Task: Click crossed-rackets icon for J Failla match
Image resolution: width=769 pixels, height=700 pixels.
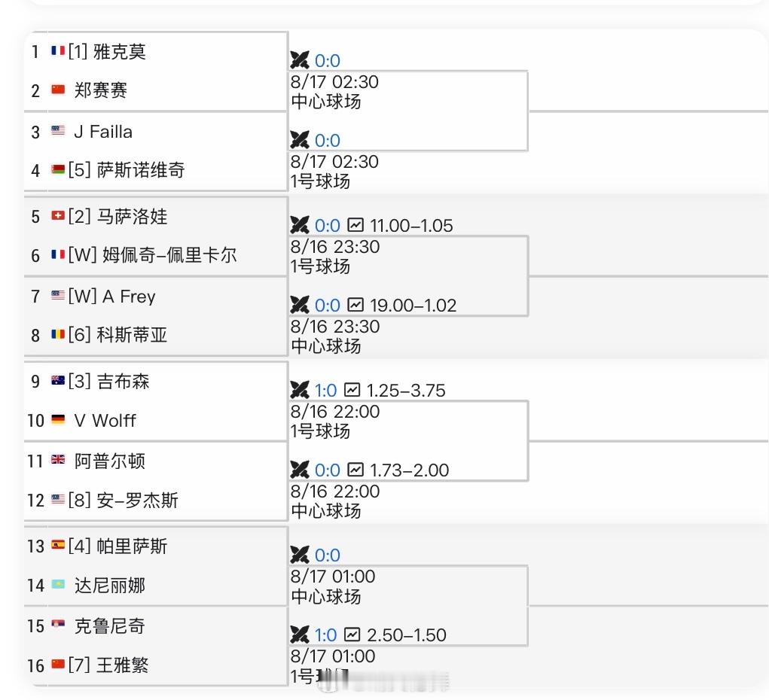Action: [299, 140]
